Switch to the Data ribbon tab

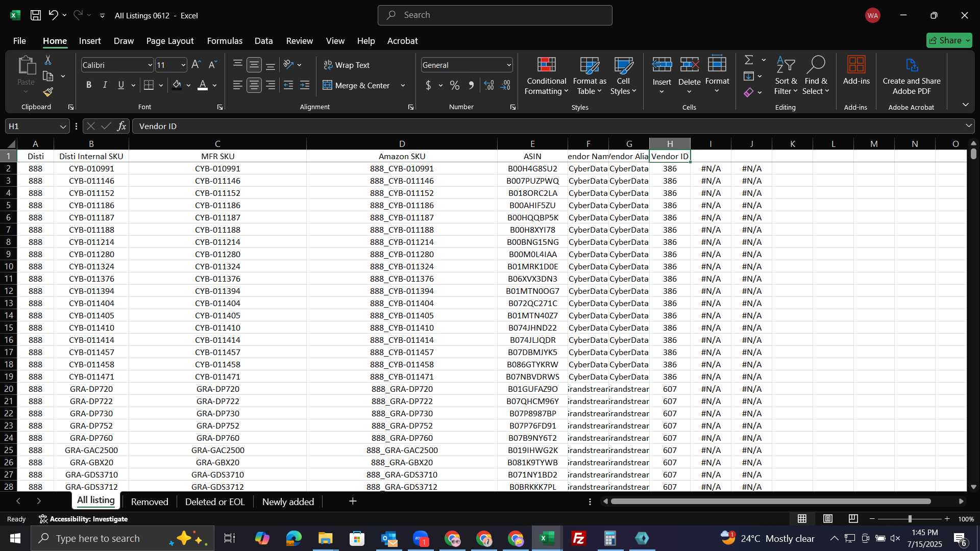[263, 41]
